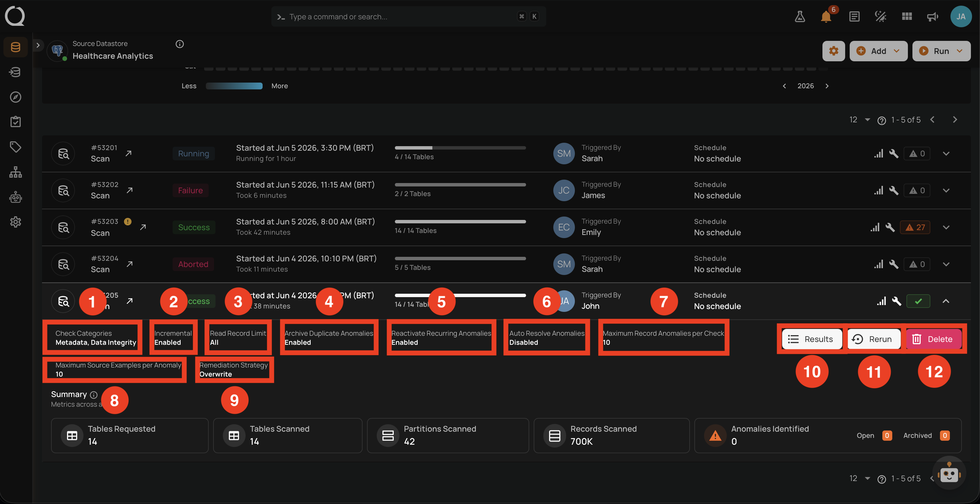Open the chatbot assistant icon
This screenshot has width=980, height=504.
coord(949,473)
